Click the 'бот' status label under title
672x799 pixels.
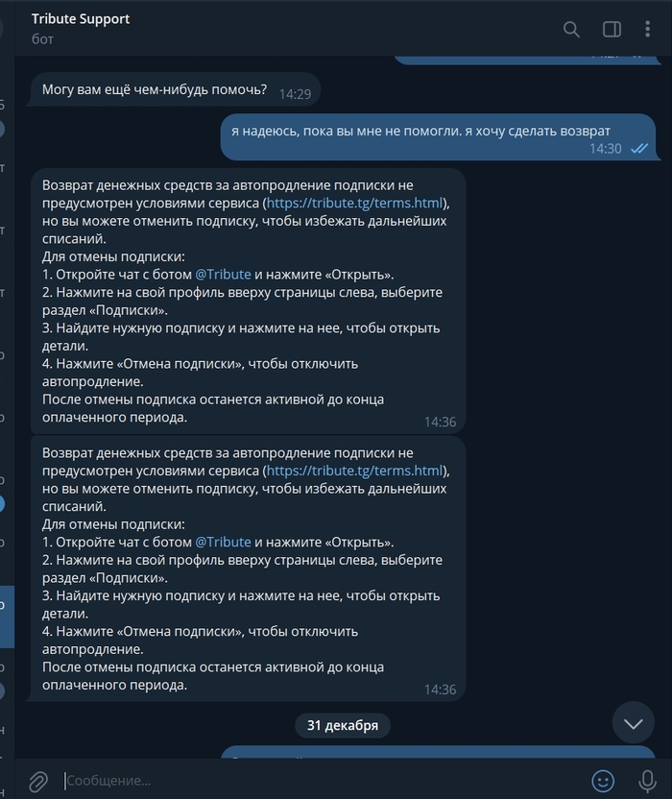tap(42, 39)
